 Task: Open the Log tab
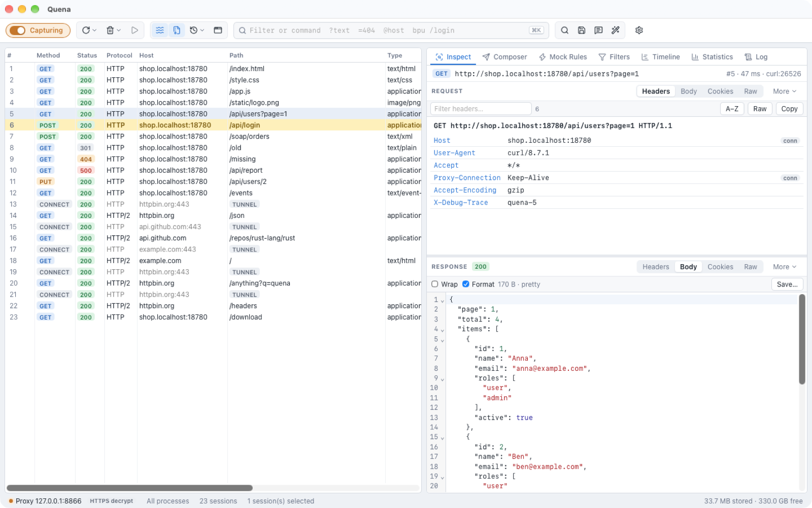(756, 57)
